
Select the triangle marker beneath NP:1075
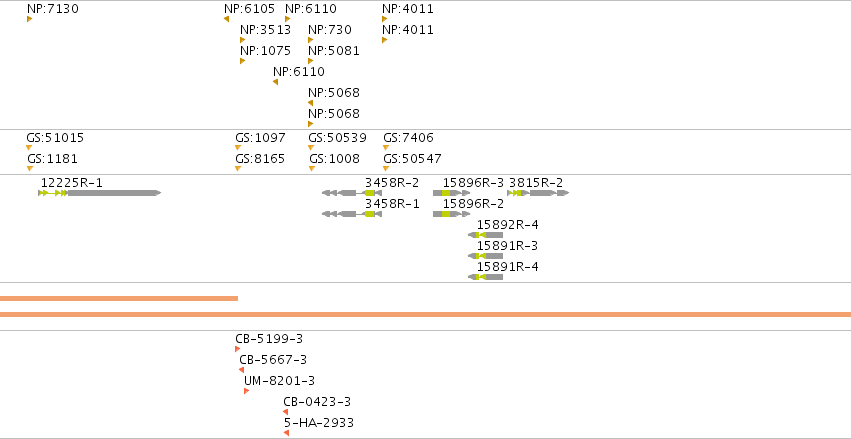point(243,61)
